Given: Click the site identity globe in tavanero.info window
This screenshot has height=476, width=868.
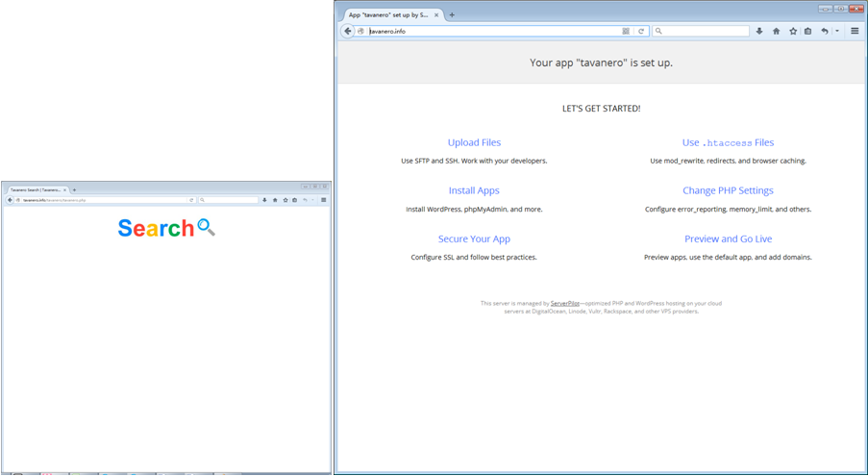Looking at the screenshot, I should pos(360,31).
